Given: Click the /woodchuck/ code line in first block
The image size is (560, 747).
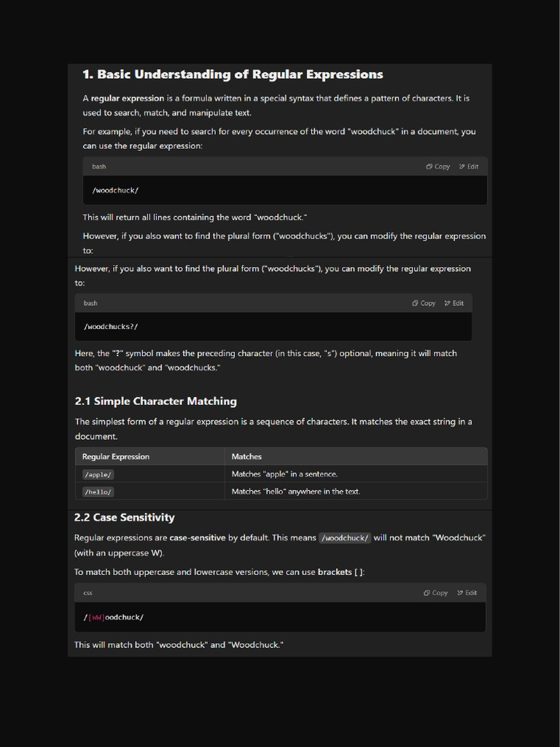Looking at the screenshot, I should [x=115, y=190].
